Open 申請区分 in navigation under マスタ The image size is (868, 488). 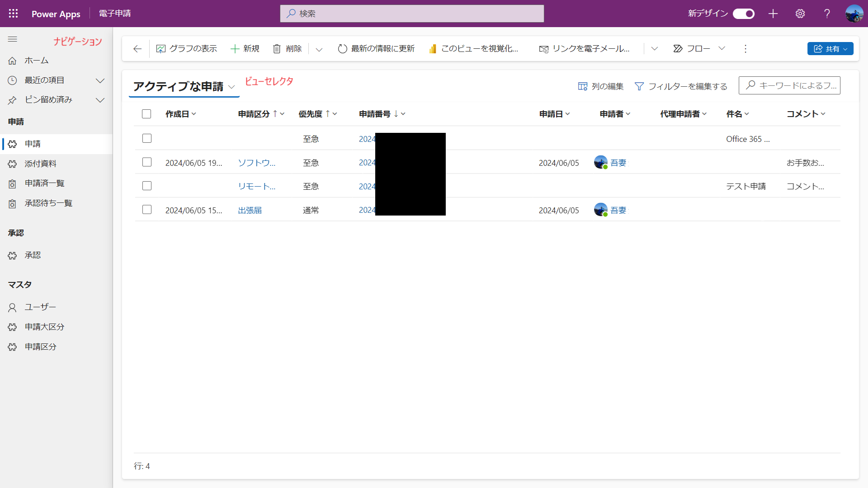click(x=56, y=347)
